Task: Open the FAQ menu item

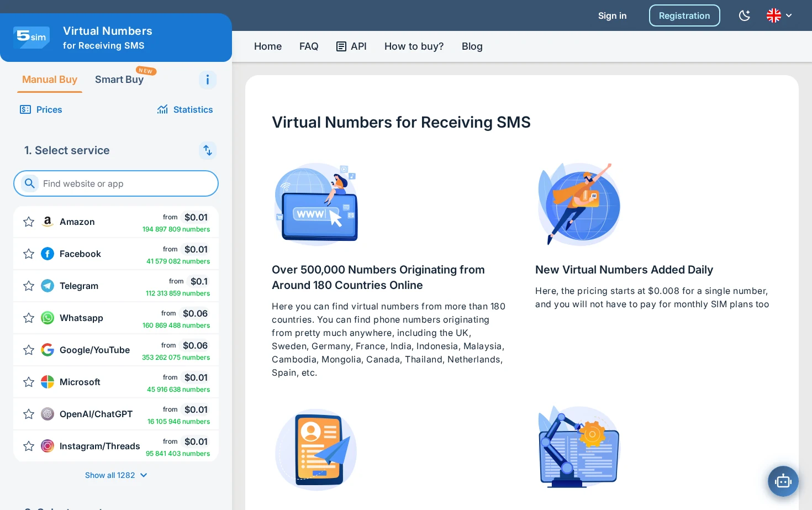Action: (x=309, y=46)
